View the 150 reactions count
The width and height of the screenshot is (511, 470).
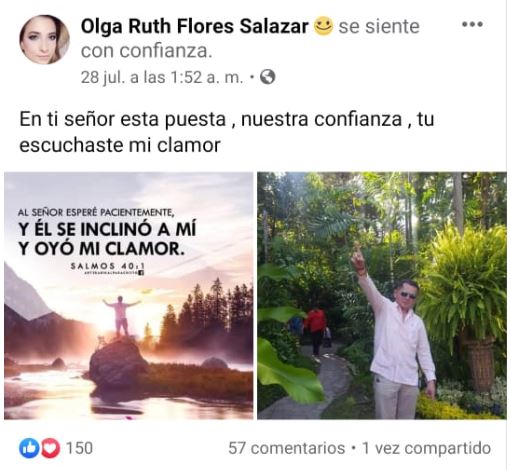point(79,448)
